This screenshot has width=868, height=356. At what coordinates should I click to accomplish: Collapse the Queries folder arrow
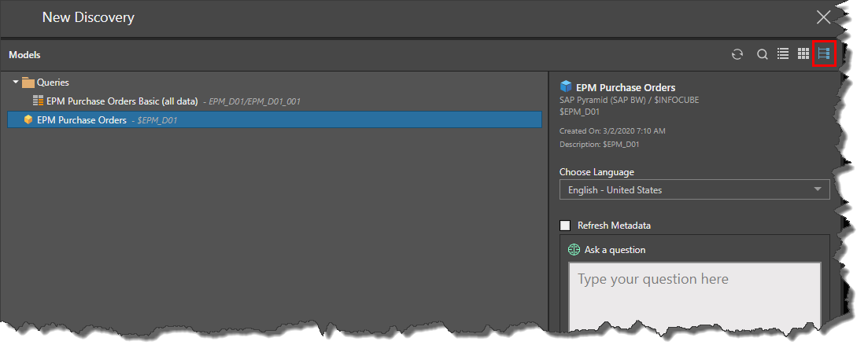coord(16,83)
